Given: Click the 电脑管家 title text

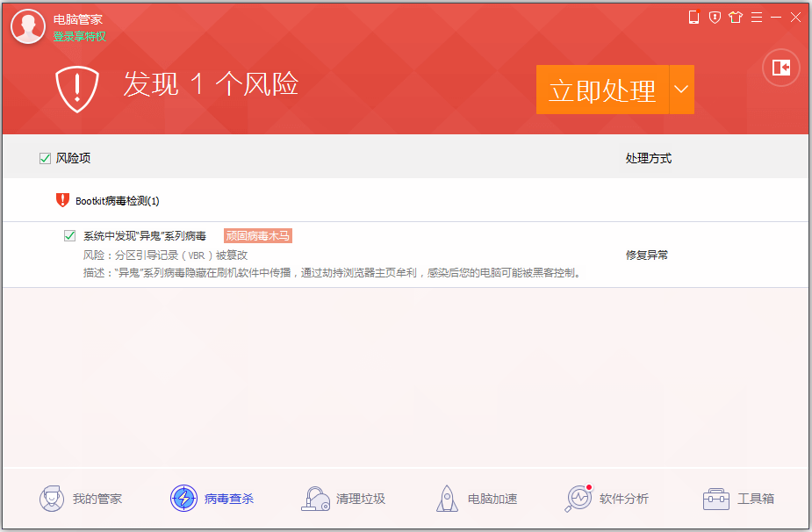Looking at the screenshot, I should point(78,19).
